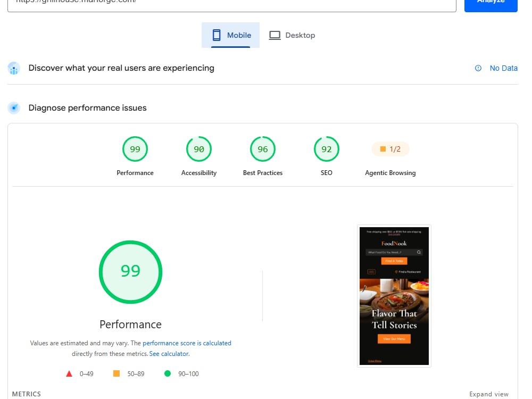Click the Best Practices label
Image resolution: width=532 pixels, height=399 pixels.
263,173
